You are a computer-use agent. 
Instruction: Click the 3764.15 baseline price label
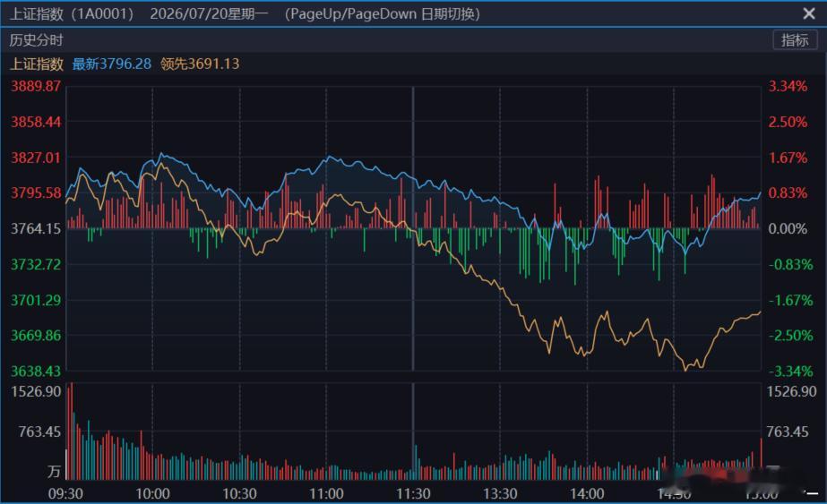(36, 229)
